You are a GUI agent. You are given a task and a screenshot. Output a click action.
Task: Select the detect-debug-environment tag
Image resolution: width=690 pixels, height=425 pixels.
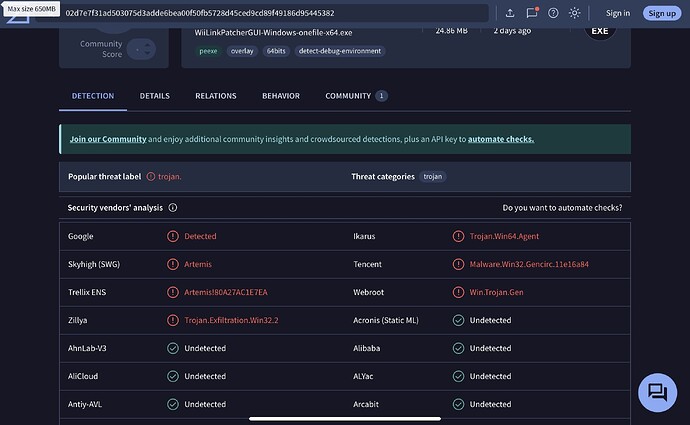coord(340,51)
